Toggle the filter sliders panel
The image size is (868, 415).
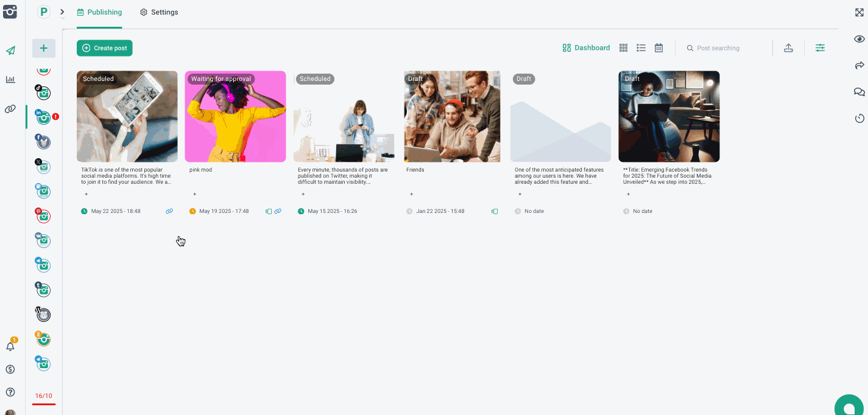[820, 48]
